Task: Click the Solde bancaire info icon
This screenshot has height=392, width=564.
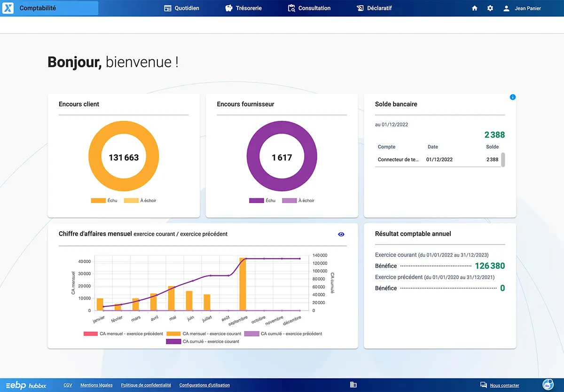Action: [513, 97]
